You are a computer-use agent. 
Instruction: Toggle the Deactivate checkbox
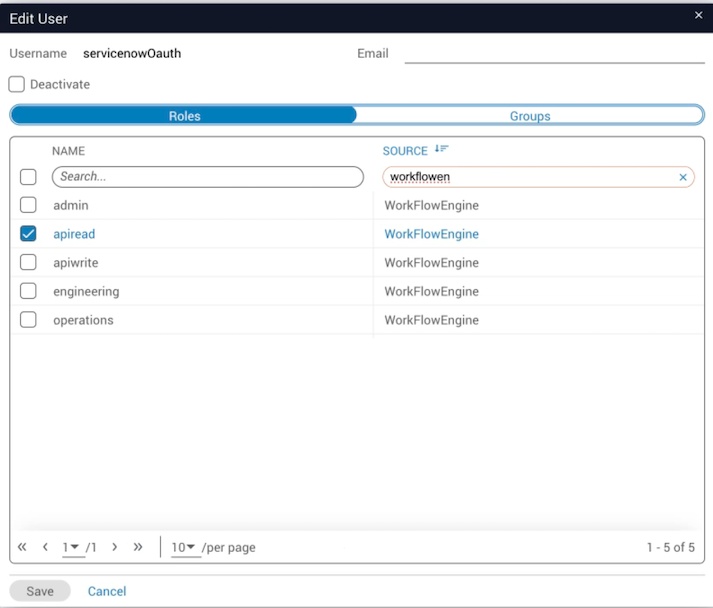(17, 85)
